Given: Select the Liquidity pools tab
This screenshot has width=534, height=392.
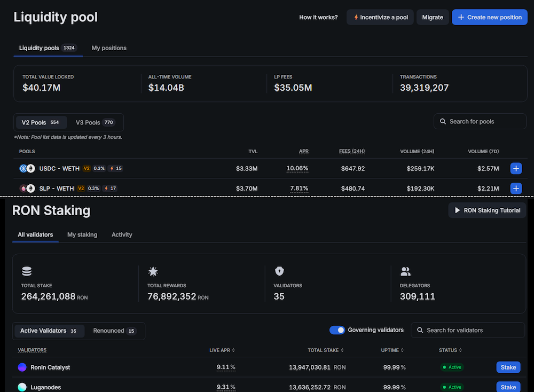Looking at the screenshot, I should coord(48,48).
